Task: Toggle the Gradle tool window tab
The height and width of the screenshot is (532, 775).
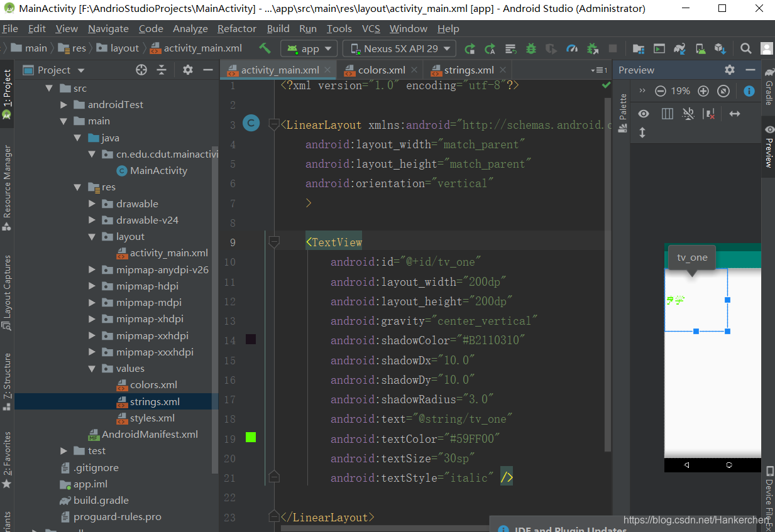Action: click(769, 85)
